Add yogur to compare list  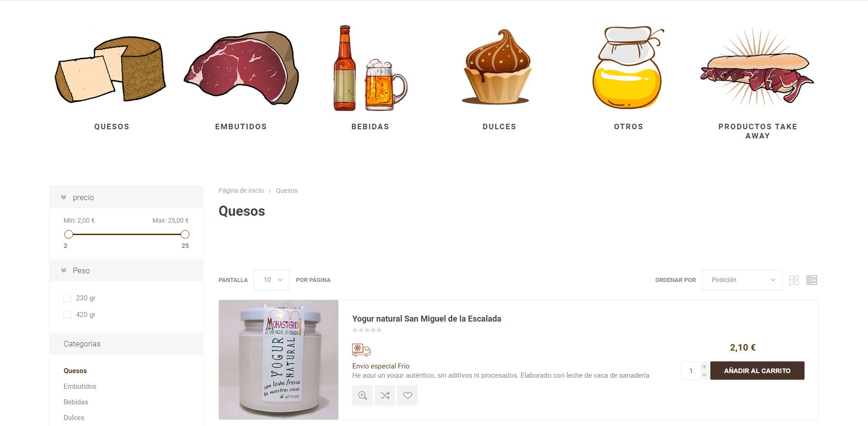point(385,395)
